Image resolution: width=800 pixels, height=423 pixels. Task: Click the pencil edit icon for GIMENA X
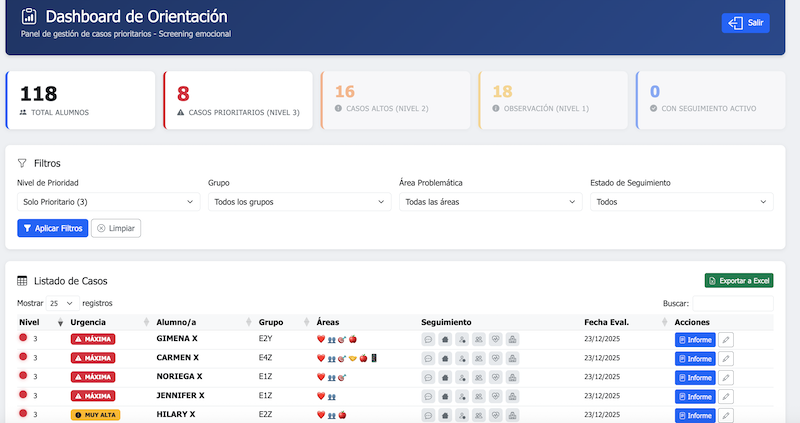[x=726, y=340]
